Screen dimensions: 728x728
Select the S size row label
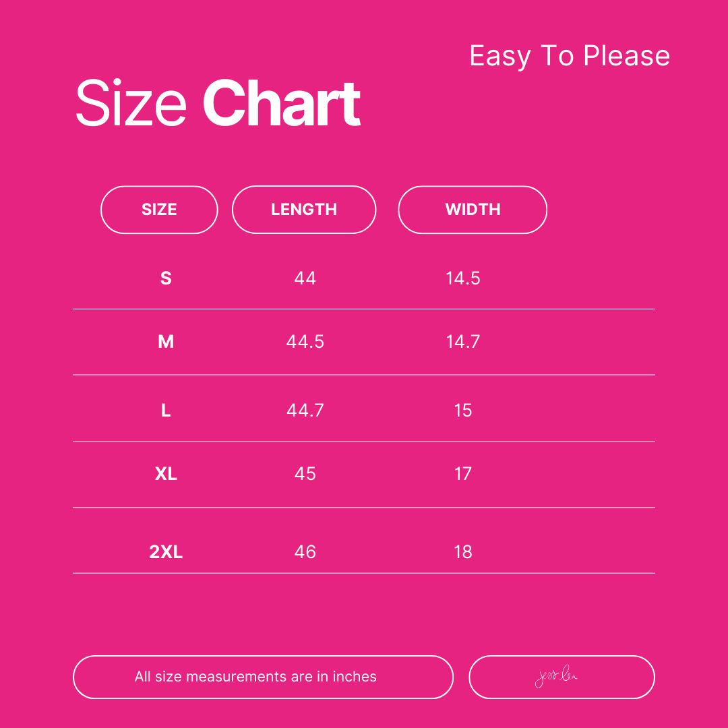tap(166, 278)
